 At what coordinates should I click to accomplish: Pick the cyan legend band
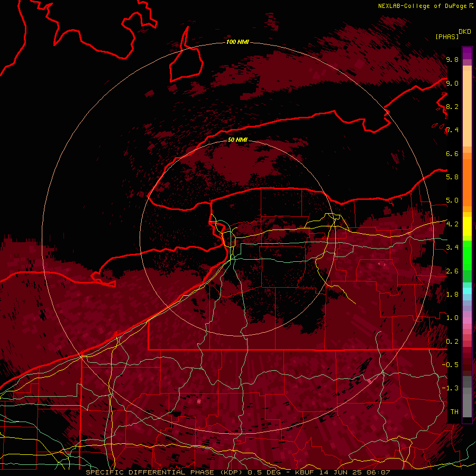tap(467, 291)
